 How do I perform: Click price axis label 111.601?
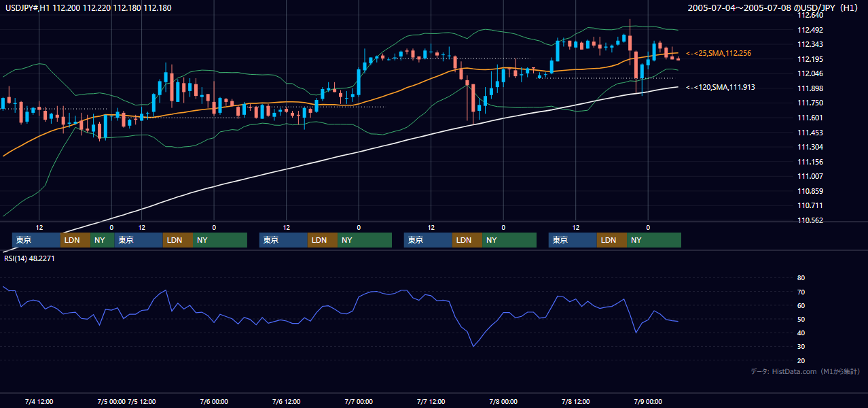810,118
